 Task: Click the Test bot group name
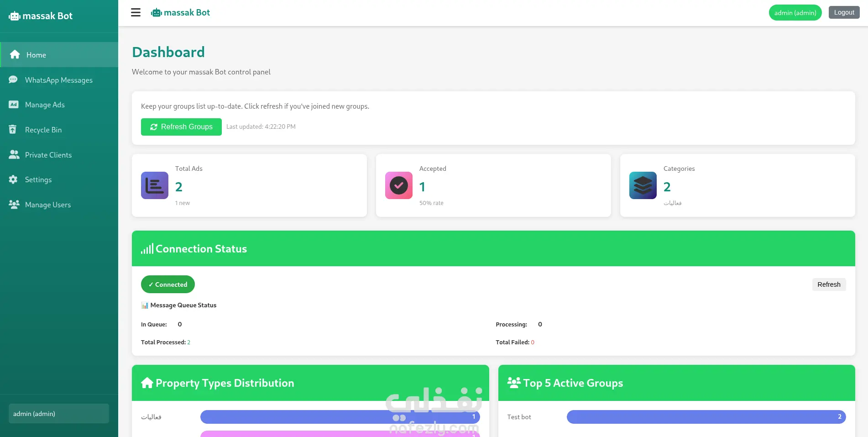pos(519,417)
